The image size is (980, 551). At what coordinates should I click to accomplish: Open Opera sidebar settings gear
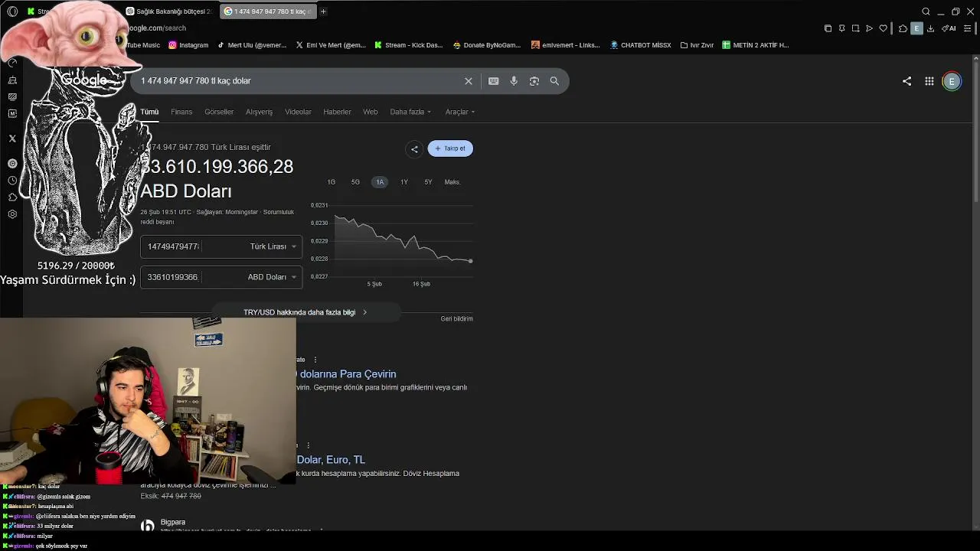click(x=12, y=214)
